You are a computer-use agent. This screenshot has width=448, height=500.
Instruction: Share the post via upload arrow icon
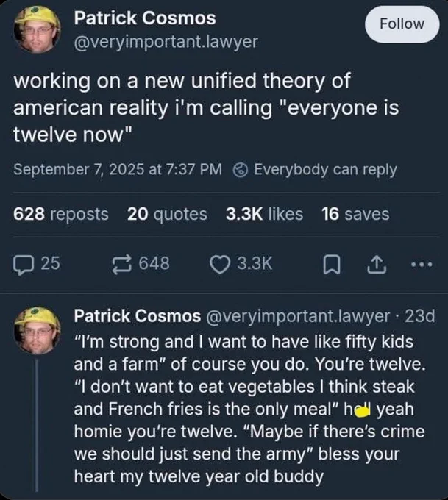click(377, 265)
